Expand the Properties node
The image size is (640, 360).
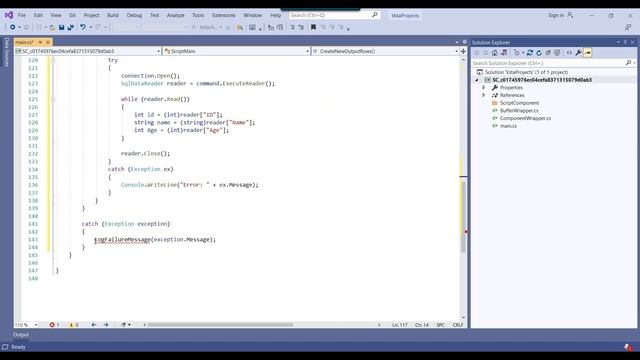coord(484,87)
